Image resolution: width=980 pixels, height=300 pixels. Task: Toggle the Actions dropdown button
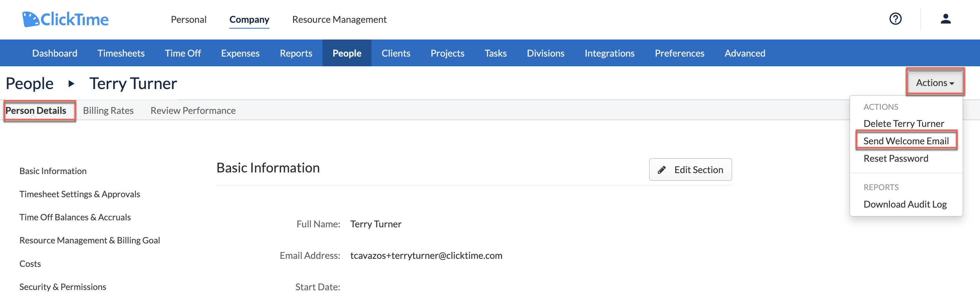coord(935,82)
